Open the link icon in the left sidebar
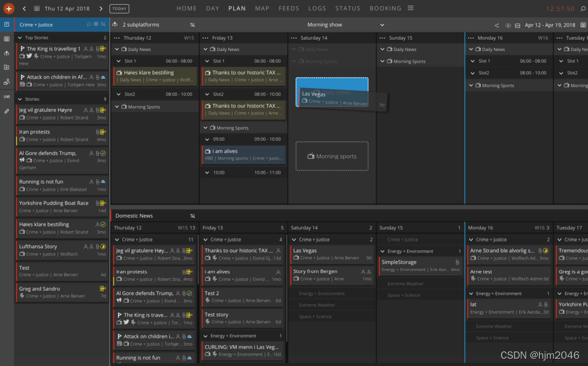The image size is (588, 366). pyautogui.click(x=7, y=111)
